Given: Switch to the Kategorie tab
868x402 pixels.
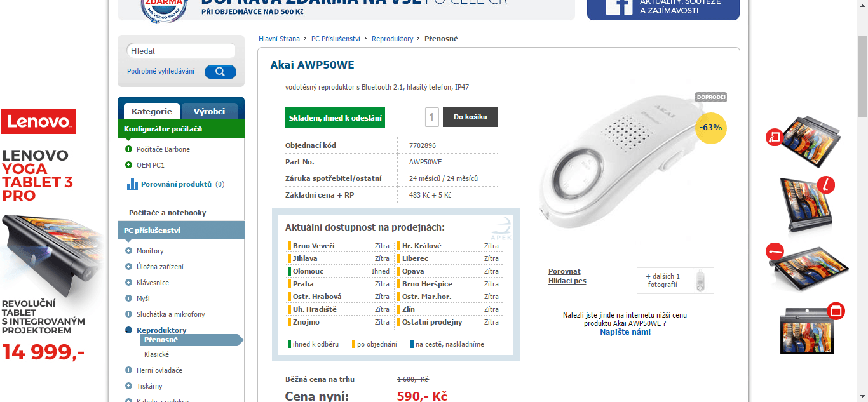Looking at the screenshot, I should (152, 111).
